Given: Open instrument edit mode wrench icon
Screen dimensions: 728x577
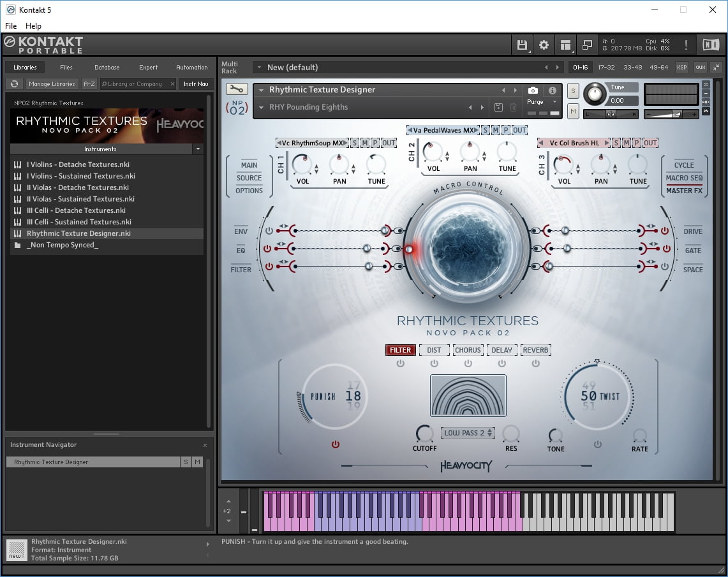Looking at the screenshot, I should coord(237,89).
